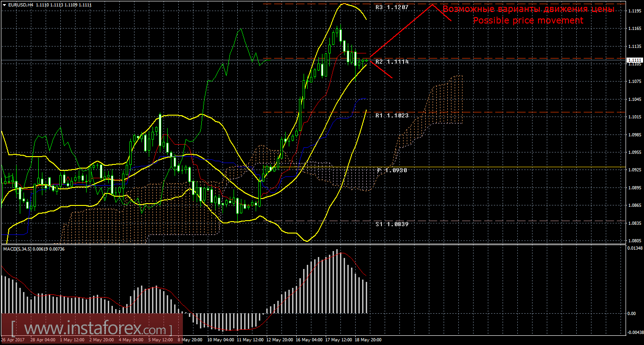Click the 0.00 level on MACD scale
Screen dimensions: 644x345
point(632,313)
